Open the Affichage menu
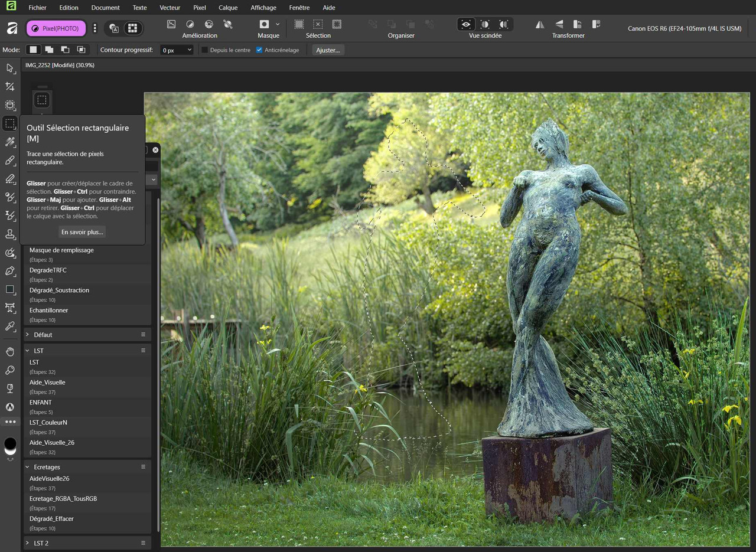 263,8
